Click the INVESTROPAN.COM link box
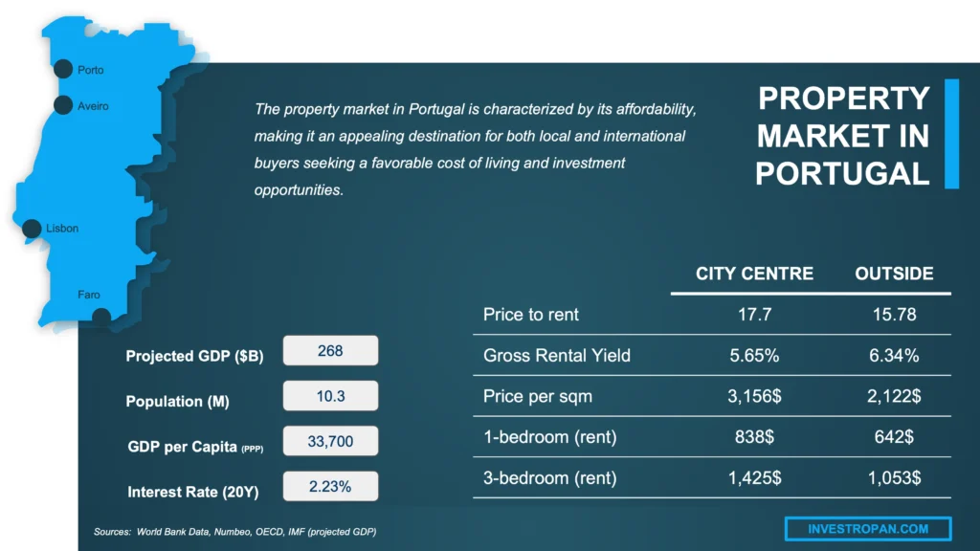980x551 pixels. pos(868,528)
